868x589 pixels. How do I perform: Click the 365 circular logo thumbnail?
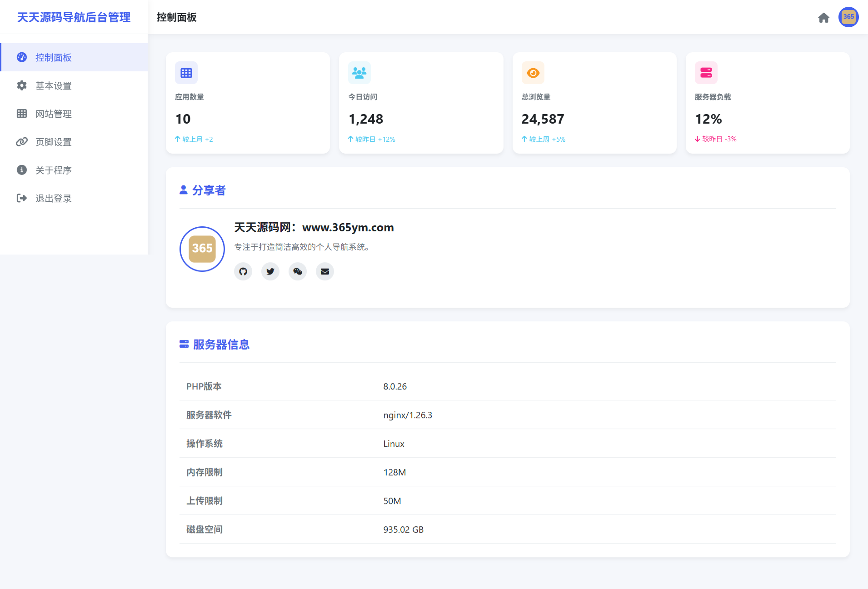click(202, 249)
